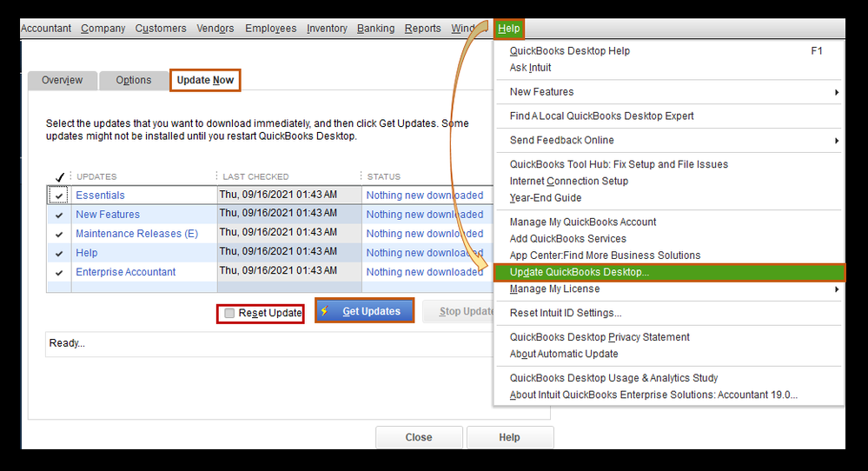
Task: Open the Inventory menu
Action: [327, 28]
